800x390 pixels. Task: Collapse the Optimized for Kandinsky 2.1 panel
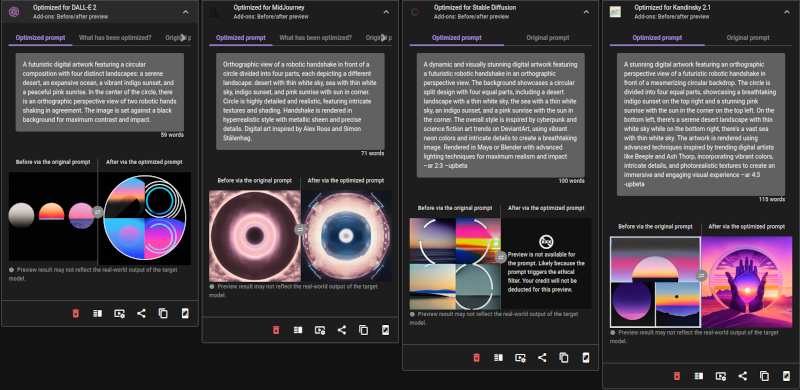pos(787,12)
